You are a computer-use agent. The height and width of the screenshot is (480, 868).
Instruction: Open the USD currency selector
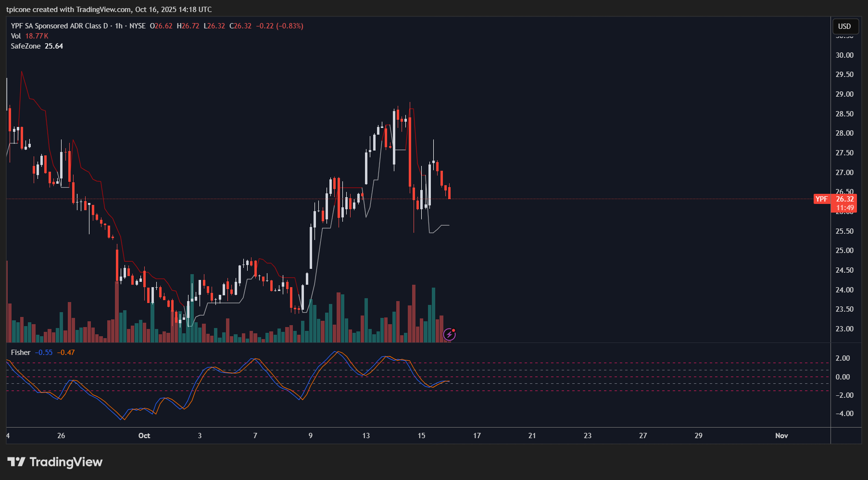point(844,26)
